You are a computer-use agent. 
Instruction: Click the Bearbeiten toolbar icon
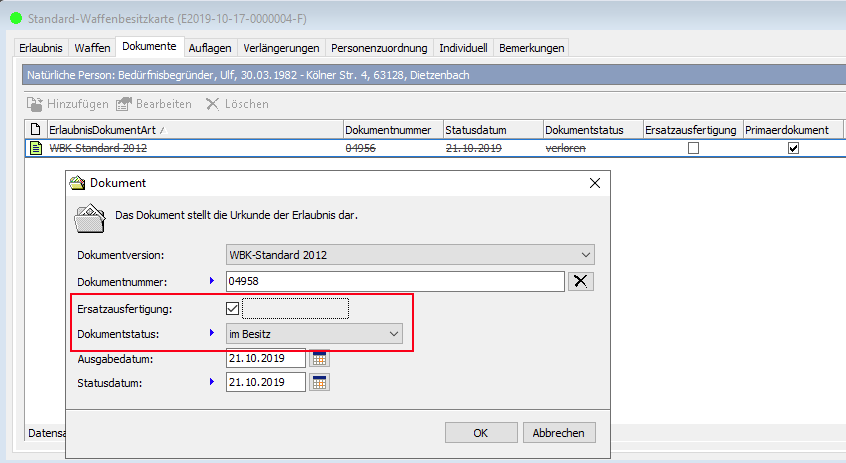click(125, 104)
